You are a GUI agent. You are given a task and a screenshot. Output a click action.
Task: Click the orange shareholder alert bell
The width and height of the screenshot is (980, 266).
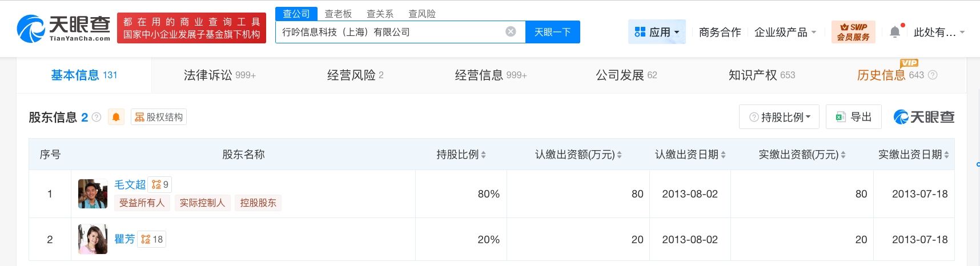[x=116, y=117]
